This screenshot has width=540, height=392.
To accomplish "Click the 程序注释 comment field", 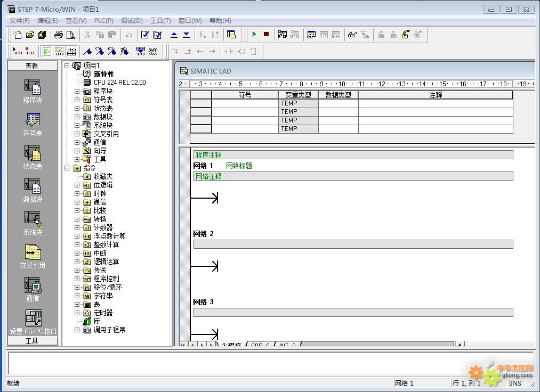I will click(353, 155).
